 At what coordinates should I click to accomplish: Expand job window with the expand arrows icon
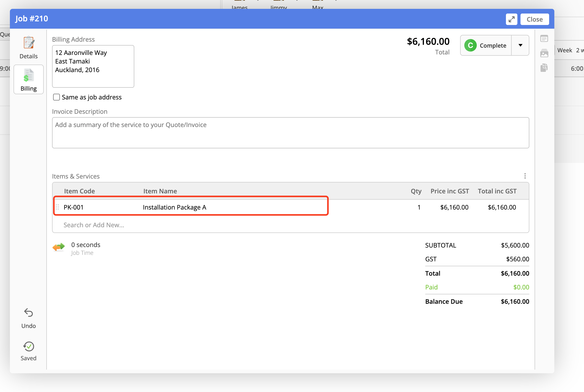(511, 19)
